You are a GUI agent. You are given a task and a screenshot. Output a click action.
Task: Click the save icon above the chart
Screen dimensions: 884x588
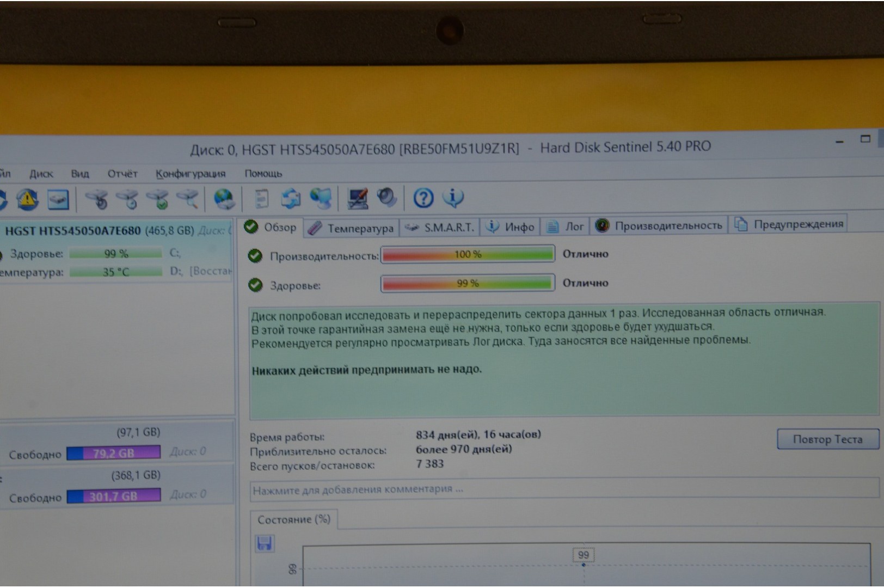tap(265, 543)
